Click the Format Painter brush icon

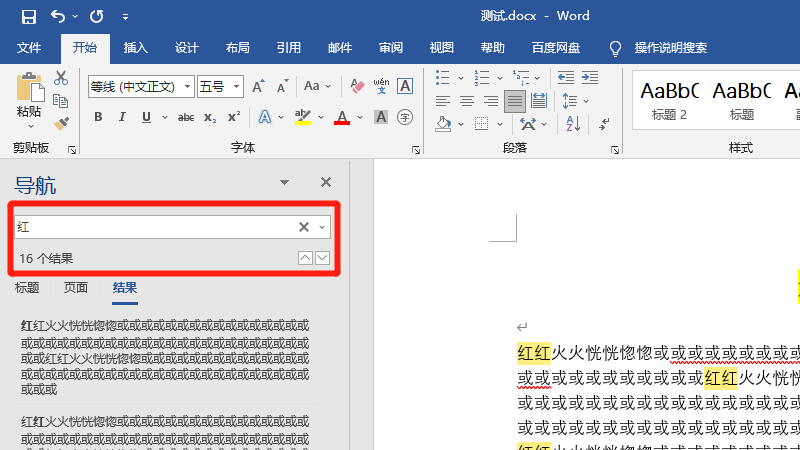click(60, 123)
